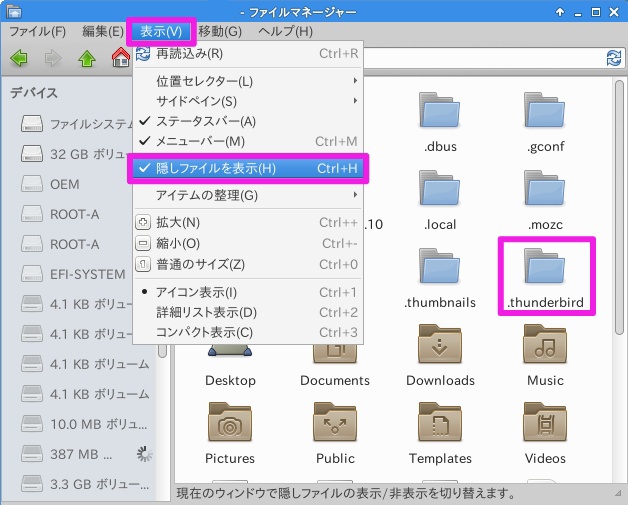Go back with the green left arrow
Screen dimensions: 628x505
[19, 58]
